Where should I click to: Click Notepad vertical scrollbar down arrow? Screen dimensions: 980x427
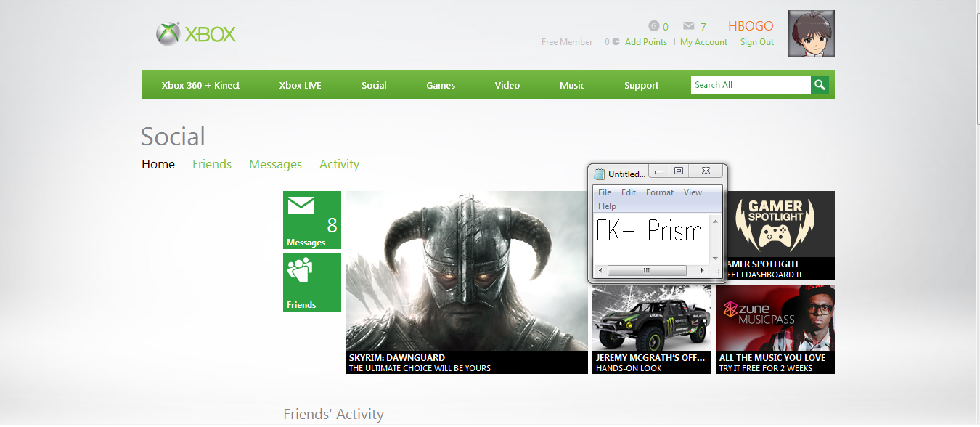715,259
